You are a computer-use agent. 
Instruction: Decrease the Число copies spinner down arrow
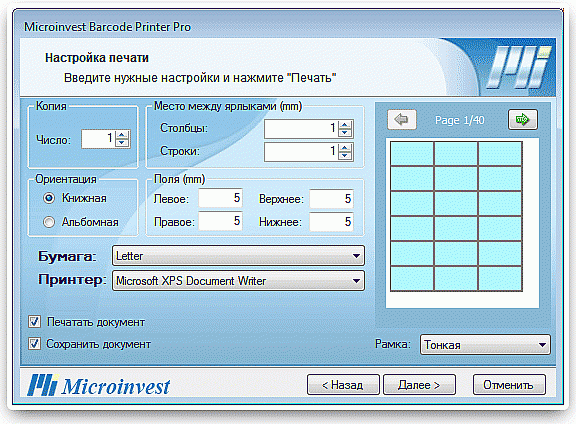tap(122, 143)
